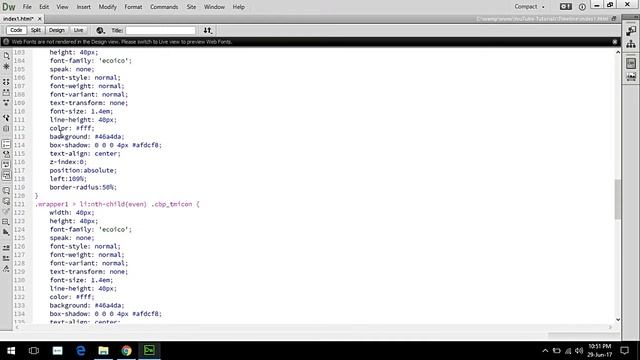Image resolution: width=640 pixels, height=360 pixels.
Task: Click the code editor vertical scrollbar thumb
Action: point(618,199)
